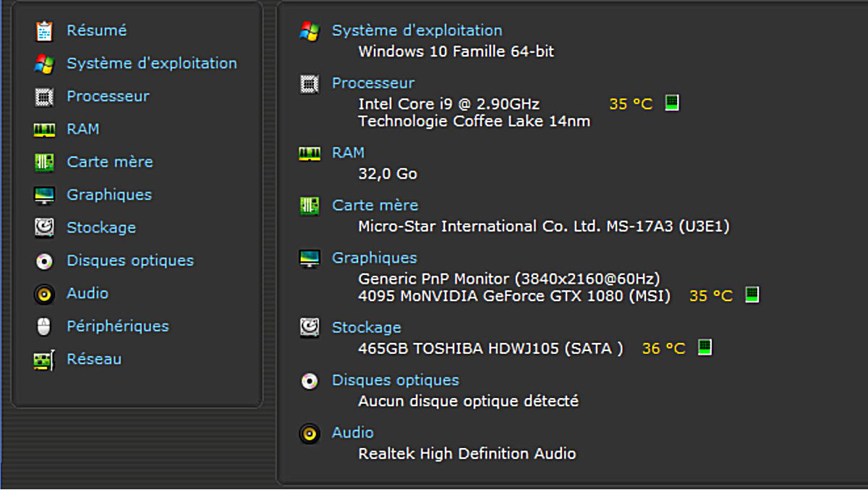This screenshot has width=868, height=490.
Task: Select Processeur in the sidebar
Action: [x=109, y=96]
